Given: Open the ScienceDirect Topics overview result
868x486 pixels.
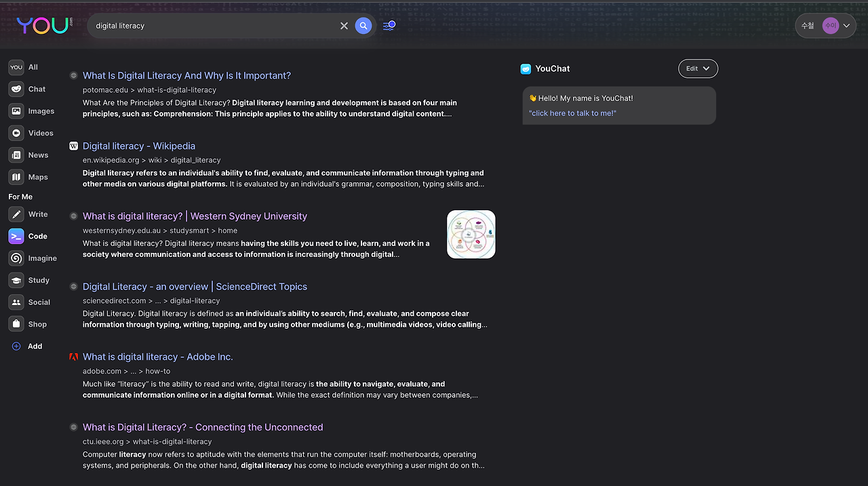Looking at the screenshot, I should click(195, 287).
